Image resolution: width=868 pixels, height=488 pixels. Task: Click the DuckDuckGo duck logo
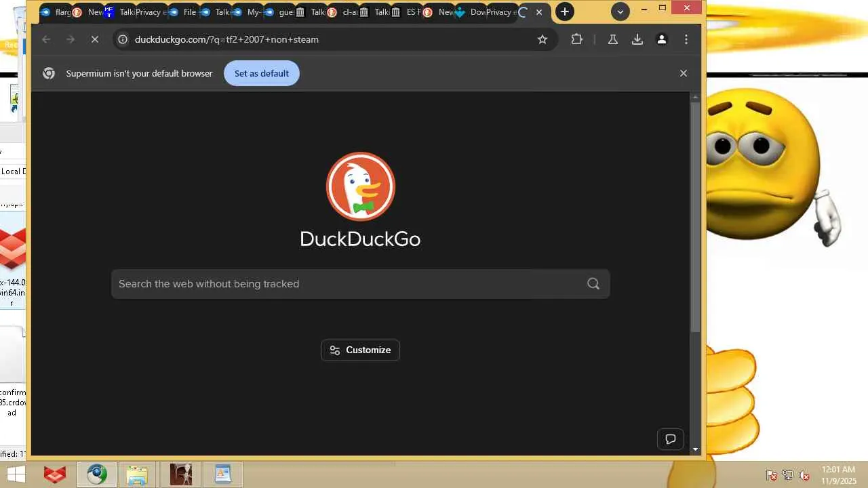(361, 186)
